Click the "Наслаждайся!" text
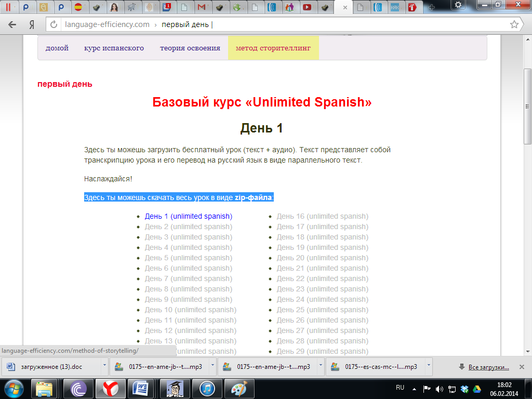The image size is (532, 399). [108, 179]
